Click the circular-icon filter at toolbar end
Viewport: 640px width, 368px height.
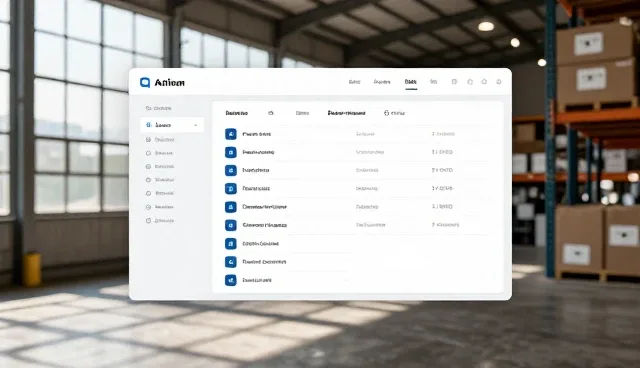click(394, 113)
